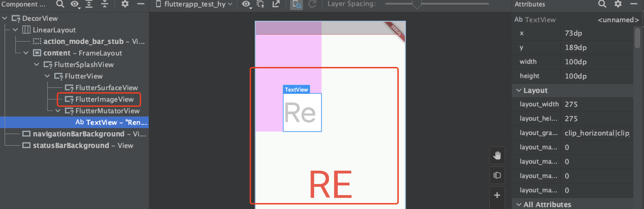The image size is (644, 209).
Task: Click the refresh layout icon
Action: [x=312, y=4]
